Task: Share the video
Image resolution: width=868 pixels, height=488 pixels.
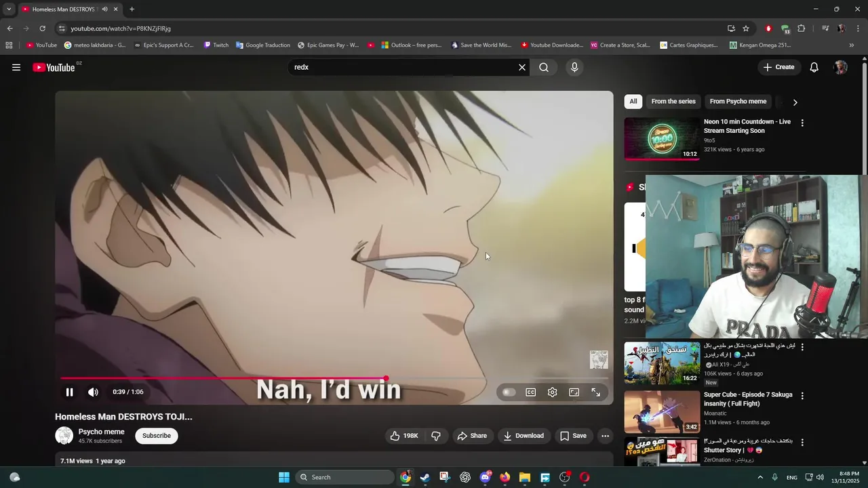Action: 472,436
